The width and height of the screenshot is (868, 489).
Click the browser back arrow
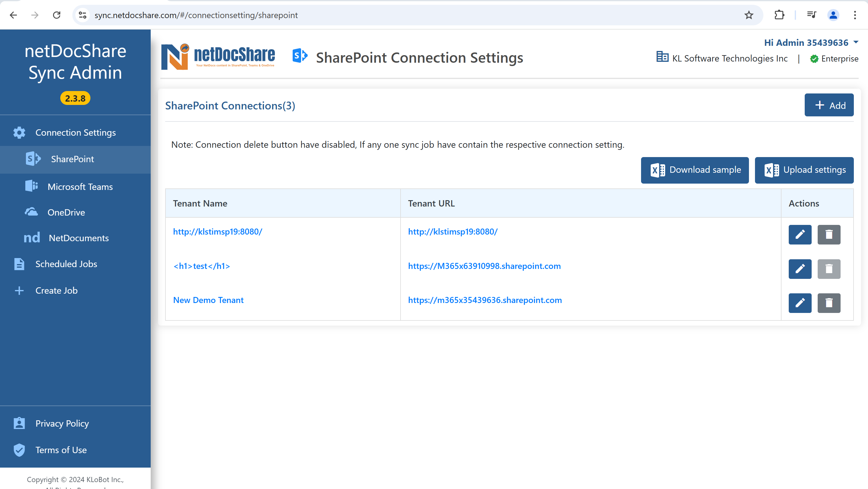click(14, 15)
